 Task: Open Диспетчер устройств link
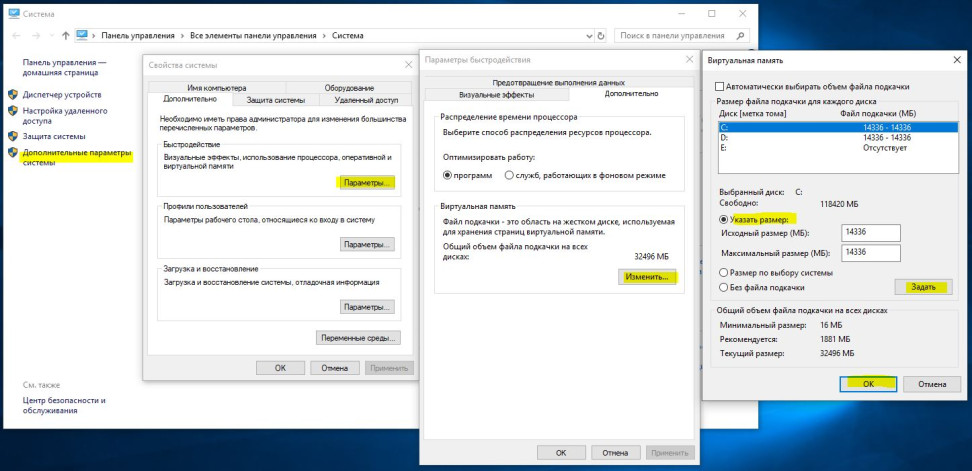pos(62,95)
